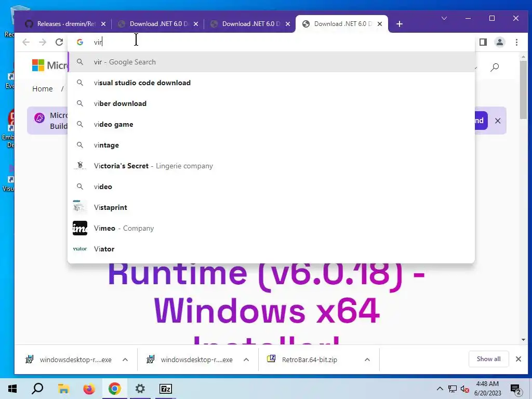Viewport: 532px width, 399px height.
Task: Click the forward navigation arrow
Action: tap(43, 42)
